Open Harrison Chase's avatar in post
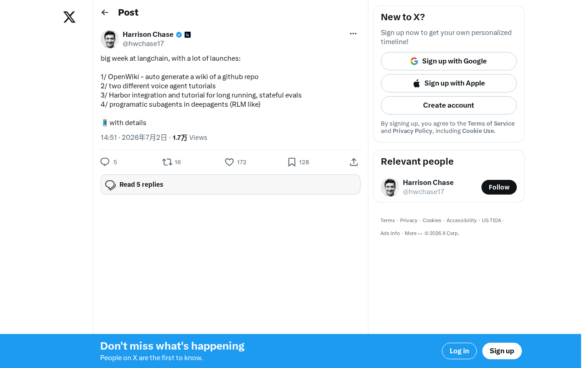Image resolution: width=588 pixels, height=368 pixels. (110, 39)
